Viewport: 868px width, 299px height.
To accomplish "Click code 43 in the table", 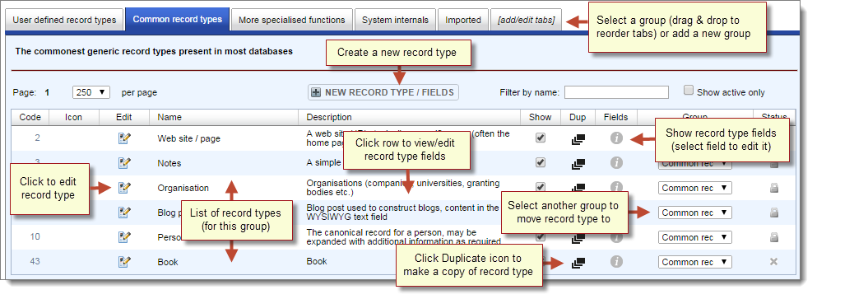I will tap(35, 261).
